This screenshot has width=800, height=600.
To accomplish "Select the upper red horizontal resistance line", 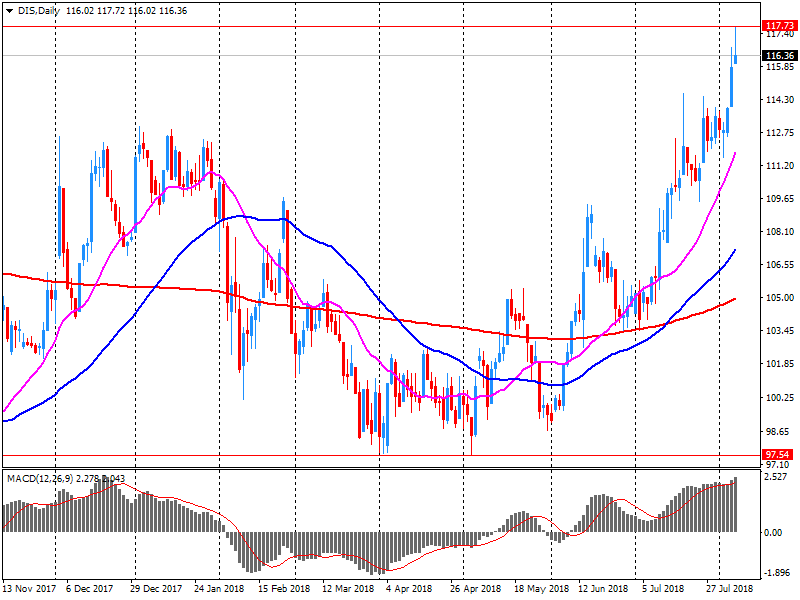I will (x=382, y=26).
